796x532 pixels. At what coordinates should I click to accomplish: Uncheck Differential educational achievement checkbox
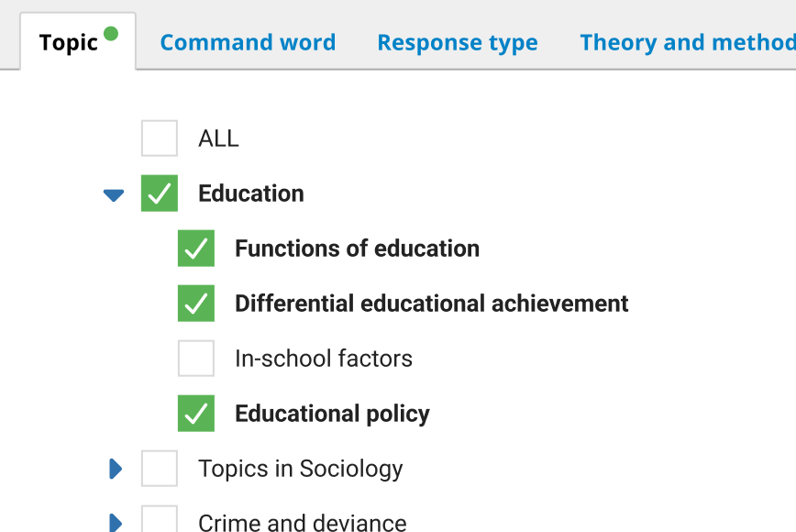[x=196, y=304]
